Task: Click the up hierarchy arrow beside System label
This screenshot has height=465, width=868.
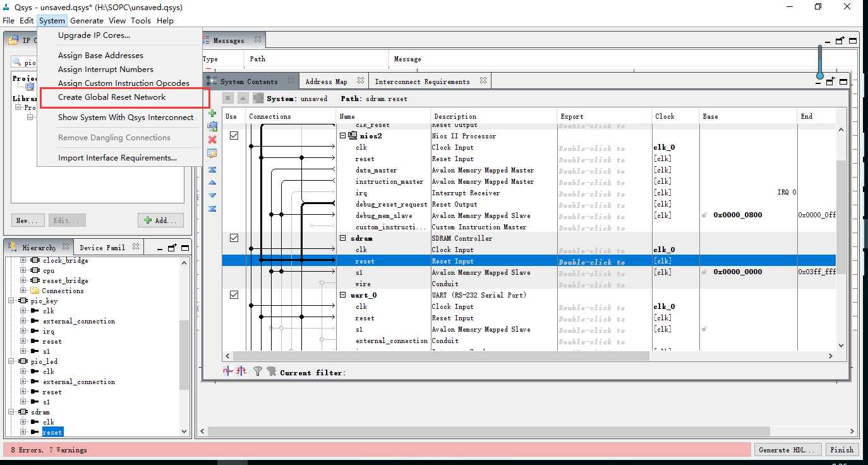Action: pyautogui.click(x=242, y=98)
